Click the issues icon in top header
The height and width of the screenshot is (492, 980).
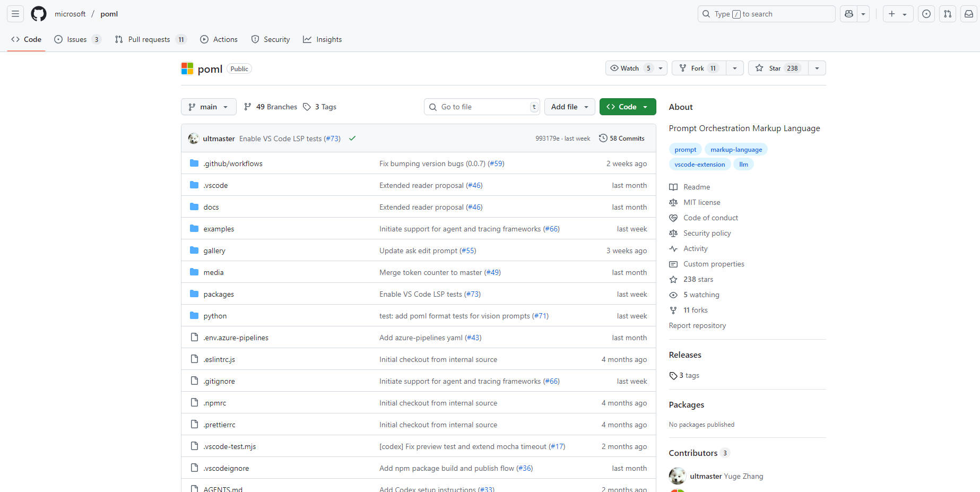pos(926,14)
